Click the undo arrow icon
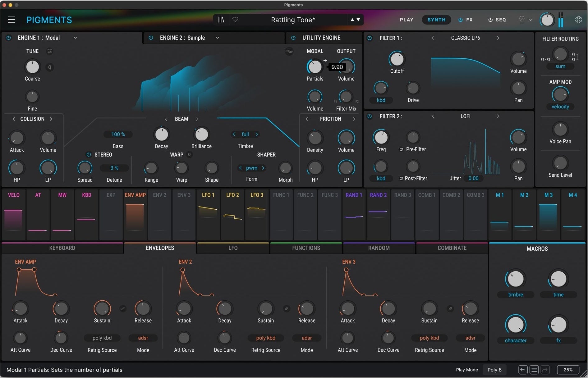The height and width of the screenshot is (378, 588). pyautogui.click(x=523, y=370)
